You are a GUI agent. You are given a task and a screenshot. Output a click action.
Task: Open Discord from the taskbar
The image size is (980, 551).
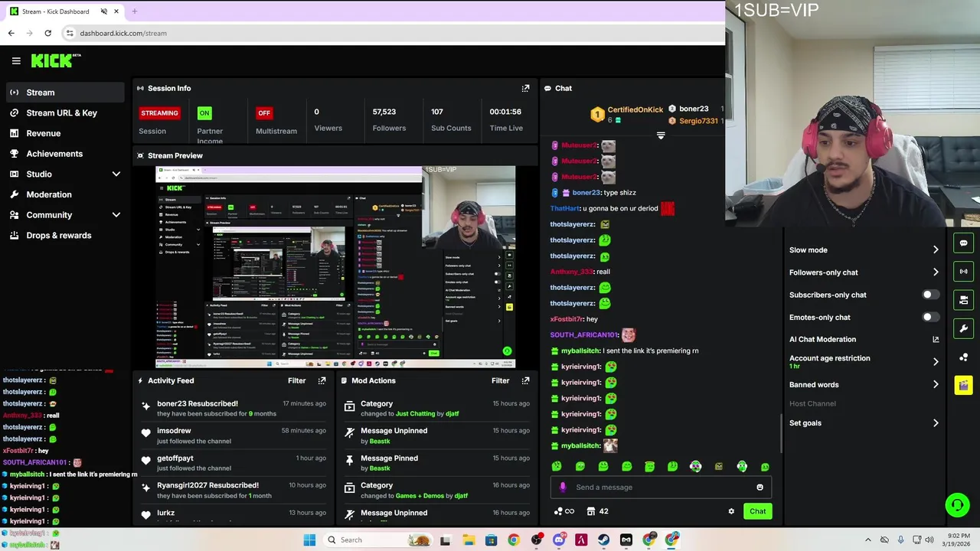coord(559,540)
